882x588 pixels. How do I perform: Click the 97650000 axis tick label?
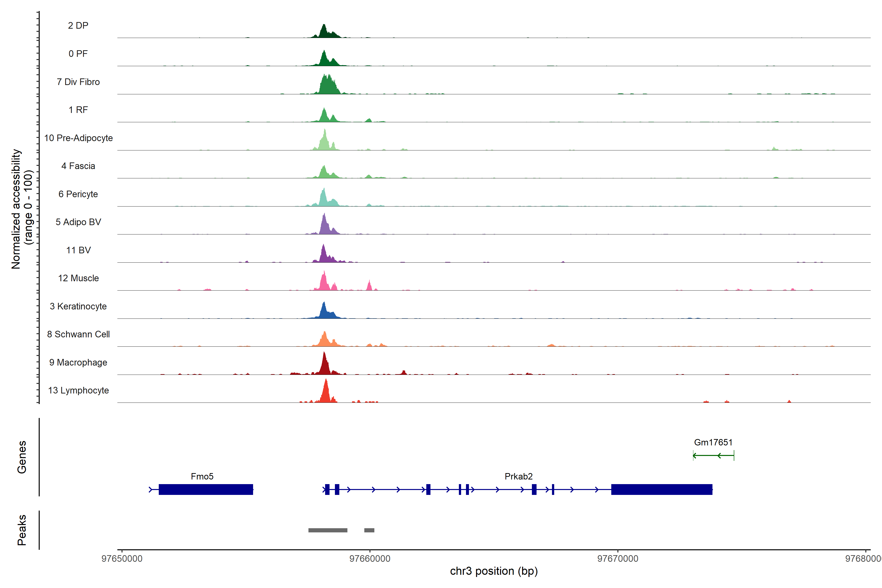(x=122, y=558)
